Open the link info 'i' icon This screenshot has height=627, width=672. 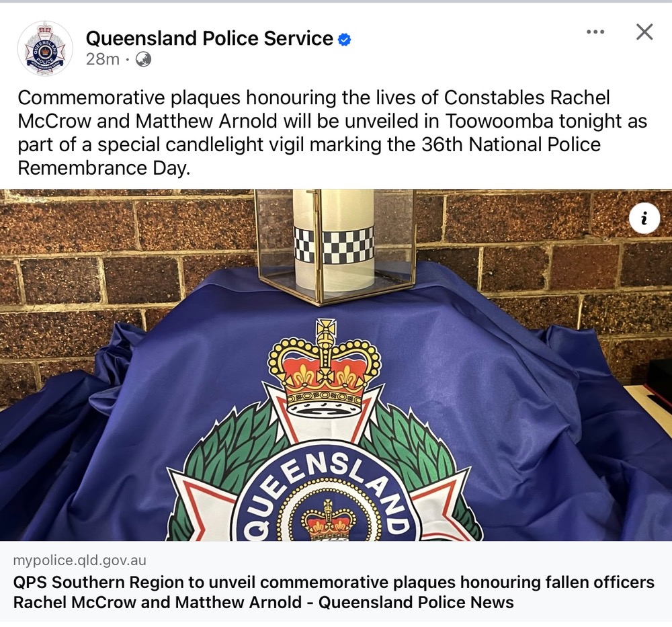(644, 218)
